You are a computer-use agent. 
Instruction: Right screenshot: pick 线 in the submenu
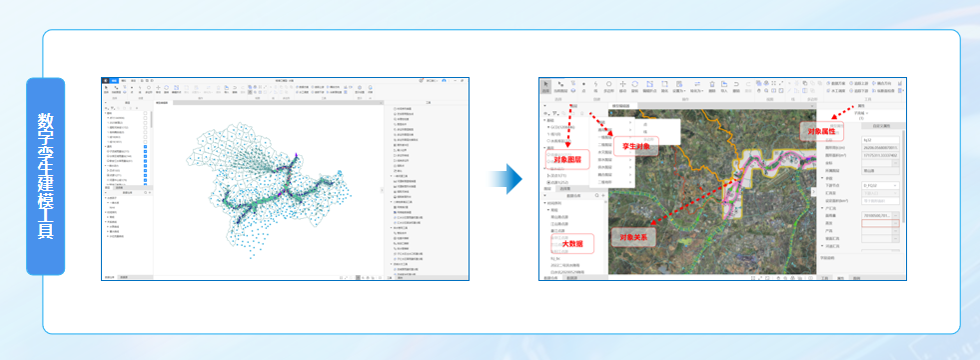645,131
